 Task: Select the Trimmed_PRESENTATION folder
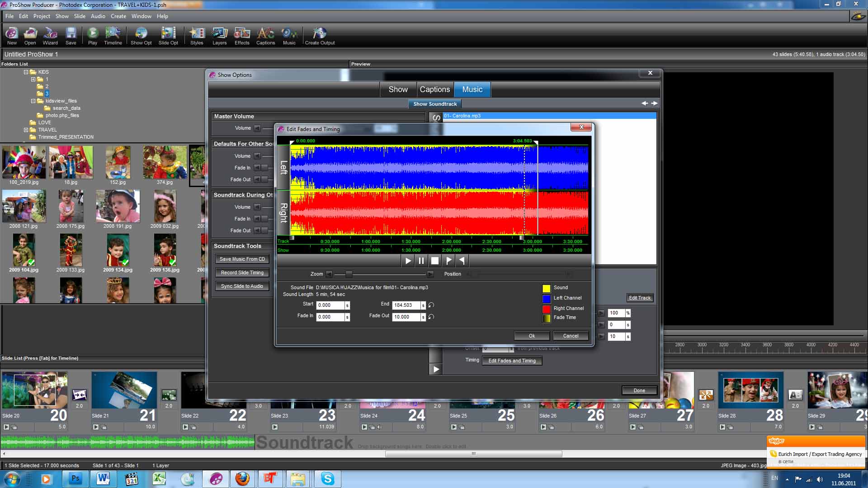66,137
